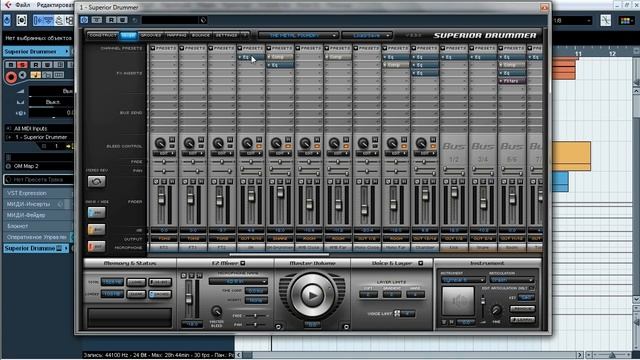640x360 pixels.
Task: Click the Master Bleed knob in EZ Mixer
Action: 217,312
